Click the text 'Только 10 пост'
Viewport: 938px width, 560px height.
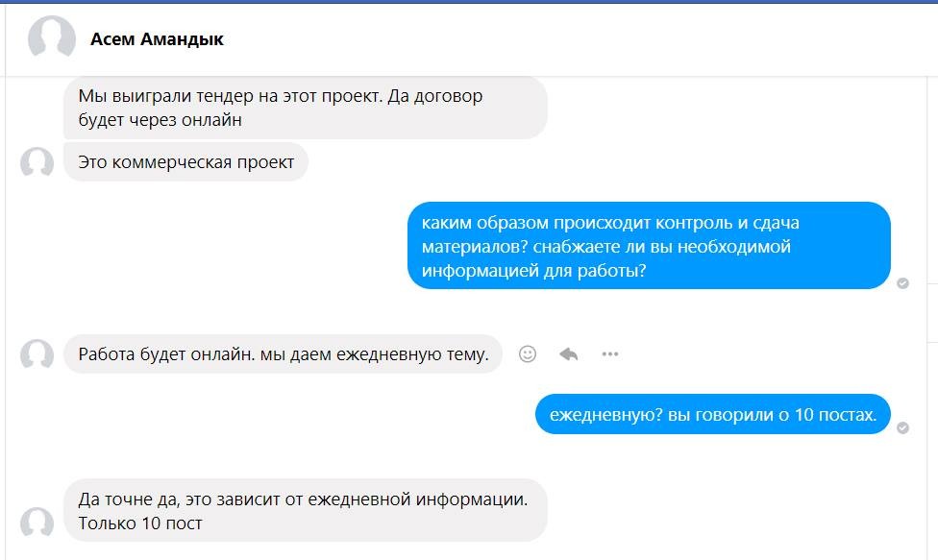click(140, 523)
